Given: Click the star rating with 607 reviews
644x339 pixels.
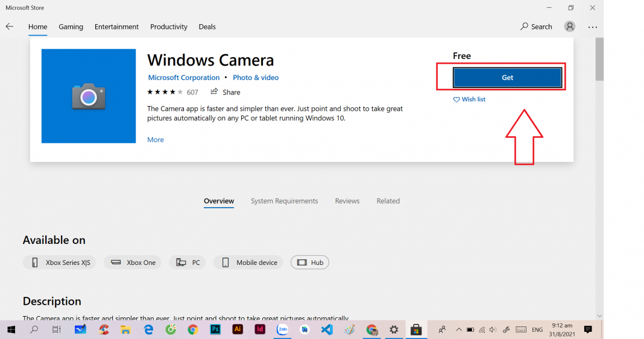Looking at the screenshot, I should pyautogui.click(x=172, y=92).
